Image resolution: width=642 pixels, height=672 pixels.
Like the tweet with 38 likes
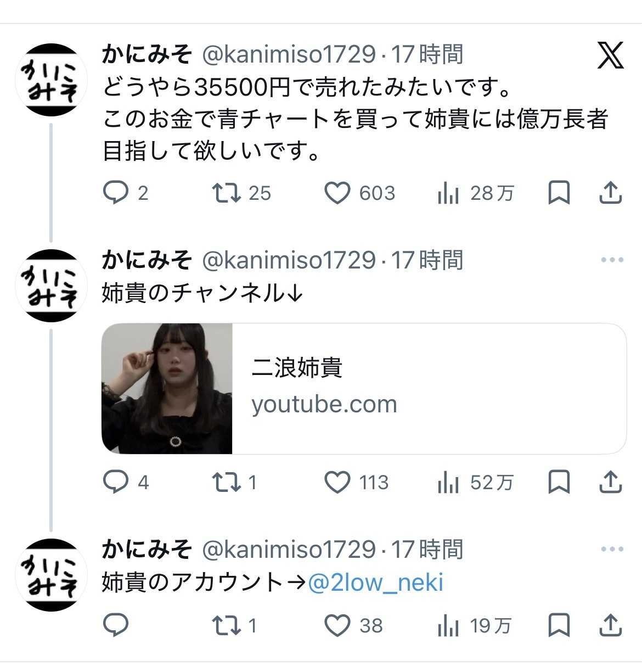coord(337,625)
